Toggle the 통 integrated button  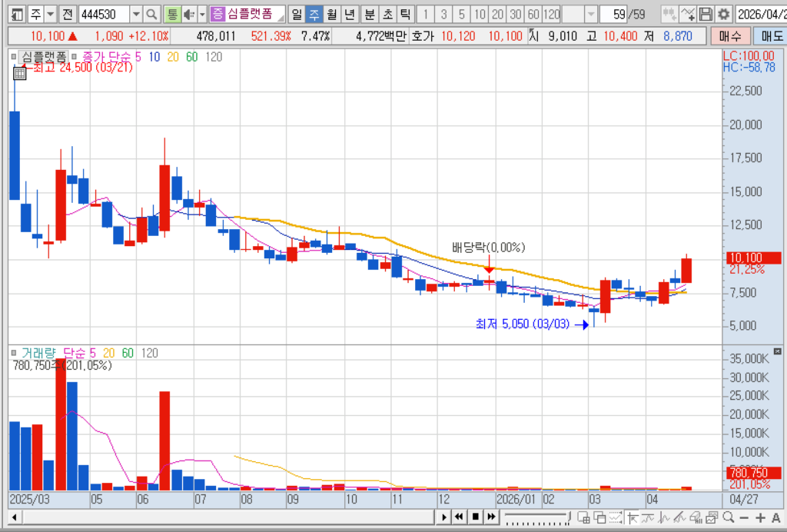172,15
